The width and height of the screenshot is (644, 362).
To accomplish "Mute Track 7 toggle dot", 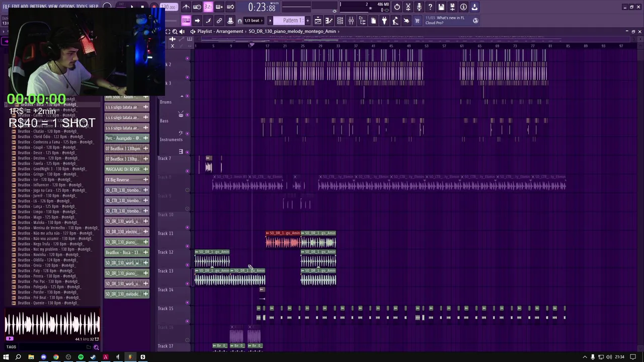I will pos(187,171).
